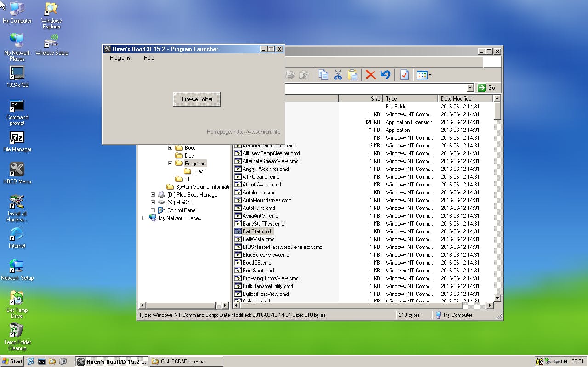Collapse the Programs folder in the tree
The height and width of the screenshot is (367, 588).
click(x=170, y=163)
